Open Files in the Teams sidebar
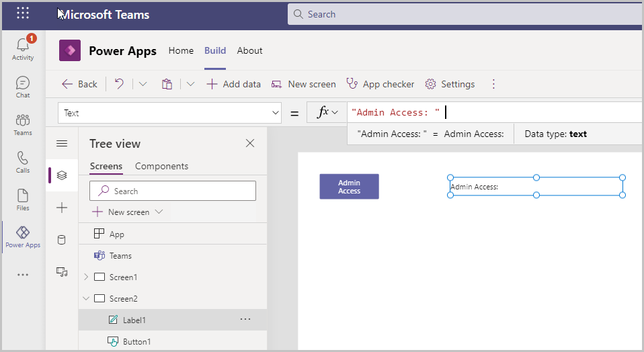The height and width of the screenshot is (352, 644). point(23,200)
